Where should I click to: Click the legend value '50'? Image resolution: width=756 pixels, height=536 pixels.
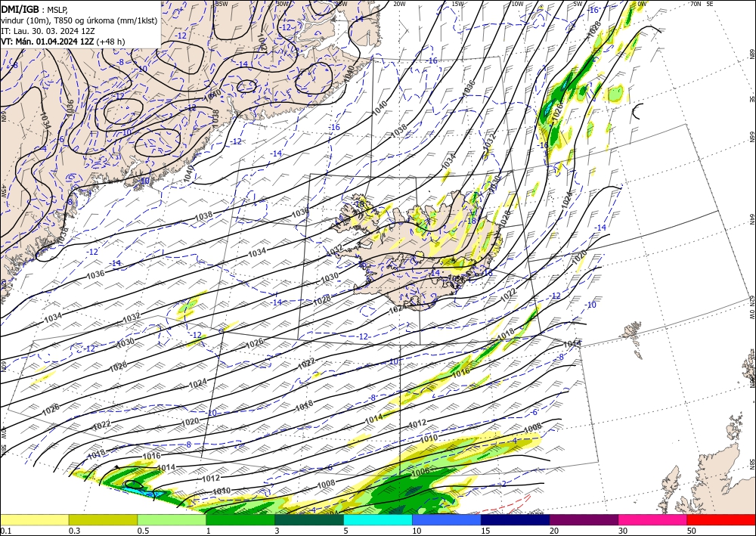pyautogui.click(x=692, y=531)
